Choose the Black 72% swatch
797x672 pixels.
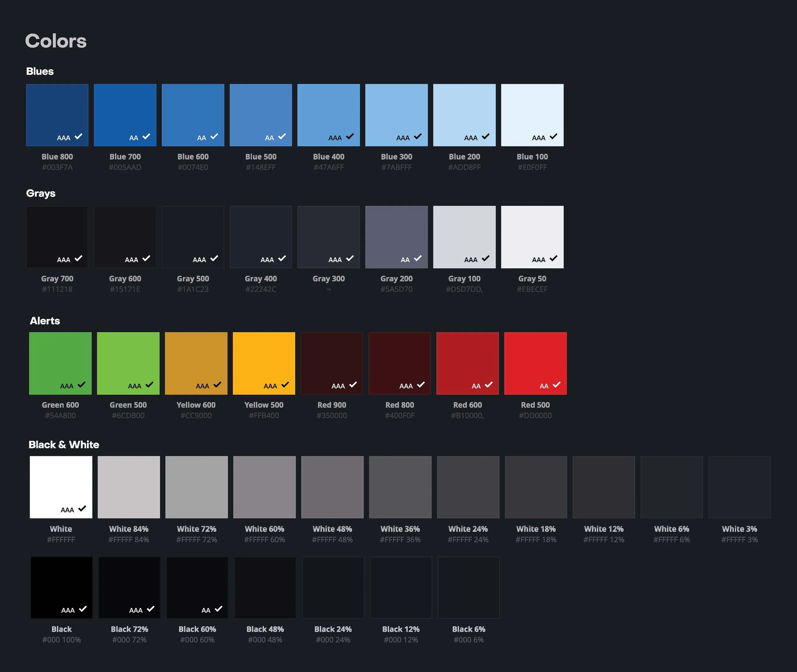click(130, 587)
